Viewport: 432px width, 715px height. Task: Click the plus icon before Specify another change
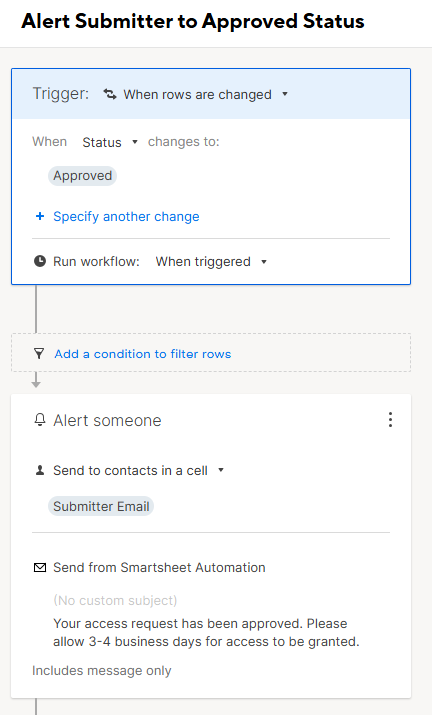coord(40,216)
